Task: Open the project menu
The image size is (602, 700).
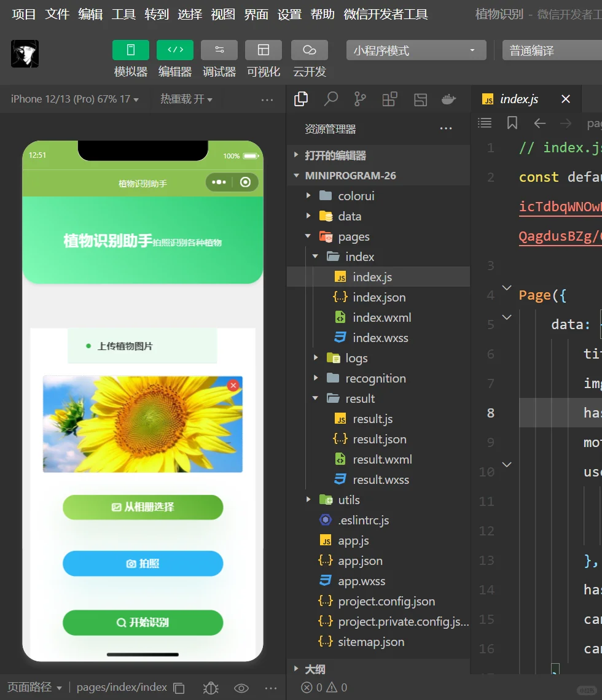Action: coord(24,14)
